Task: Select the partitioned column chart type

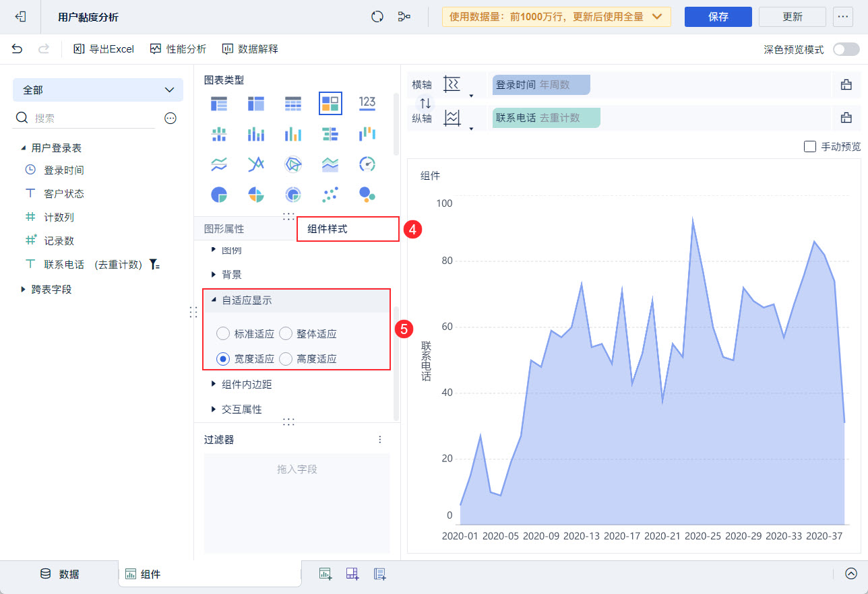Action: click(x=219, y=134)
